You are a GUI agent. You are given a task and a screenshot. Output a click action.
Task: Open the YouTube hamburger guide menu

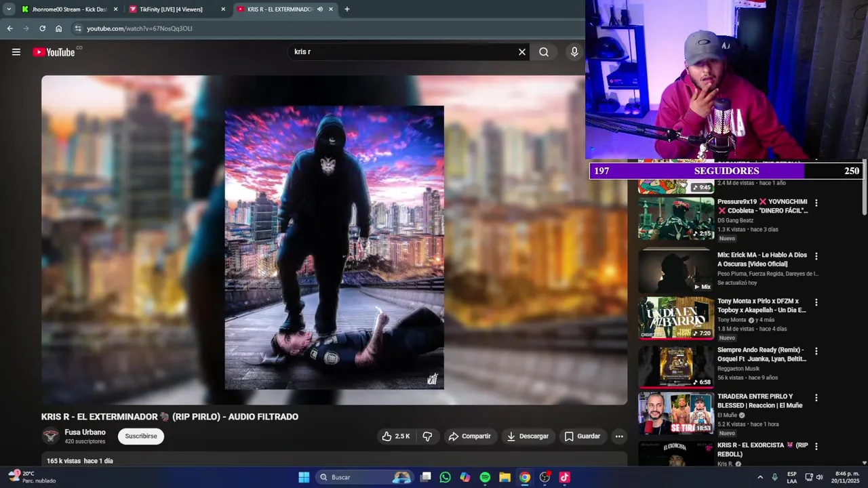[16, 52]
